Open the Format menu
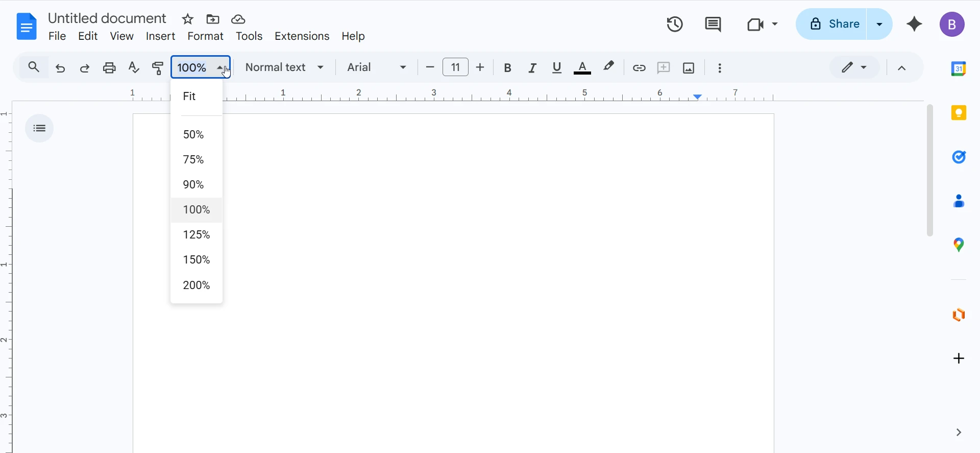Image resolution: width=980 pixels, height=453 pixels. coord(205,36)
